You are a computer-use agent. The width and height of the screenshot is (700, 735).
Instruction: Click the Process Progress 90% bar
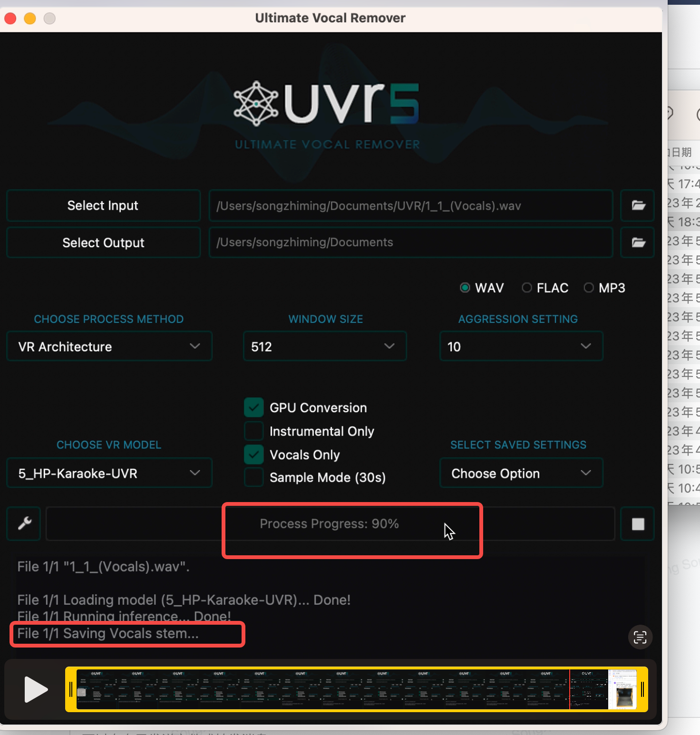(x=352, y=523)
